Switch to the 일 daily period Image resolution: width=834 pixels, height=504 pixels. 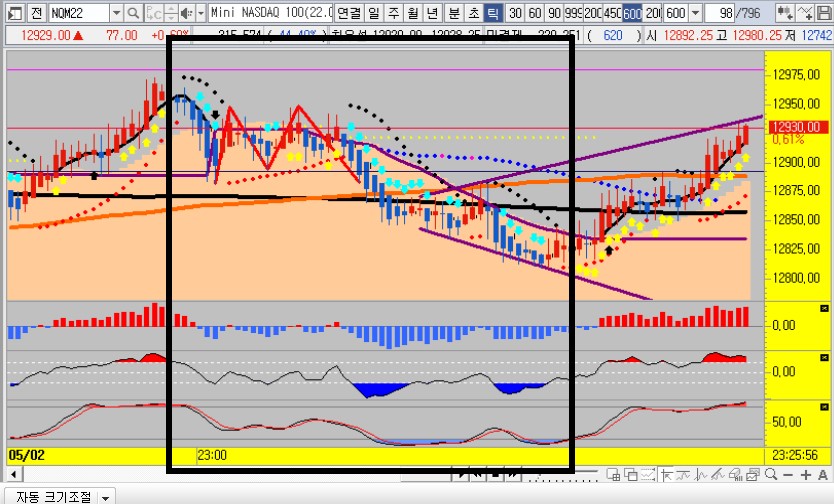(x=374, y=13)
